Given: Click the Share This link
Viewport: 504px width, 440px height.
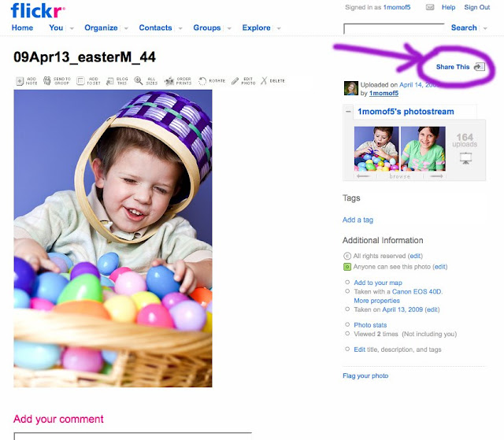Looking at the screenshot, I should pos(453,67).
